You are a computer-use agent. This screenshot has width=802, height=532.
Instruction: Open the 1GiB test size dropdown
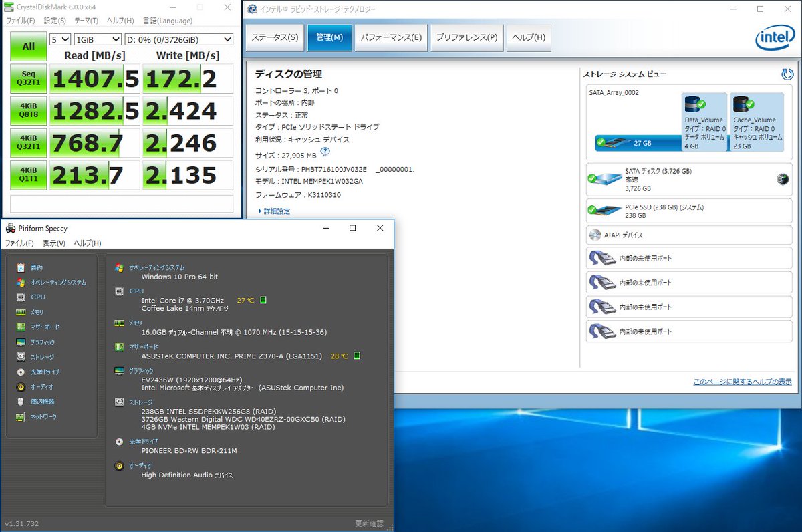click(x=98, y=39)
